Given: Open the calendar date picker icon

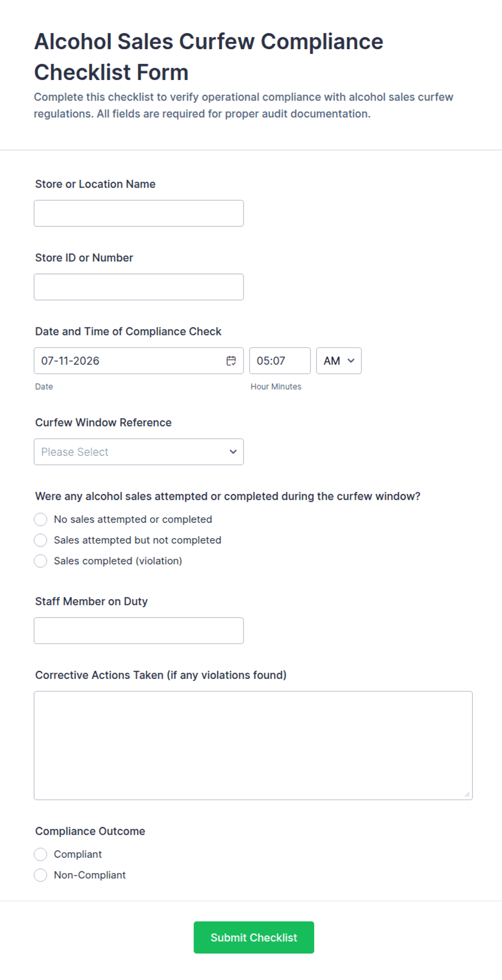Looking at the screenshot, I should [231, 361].
